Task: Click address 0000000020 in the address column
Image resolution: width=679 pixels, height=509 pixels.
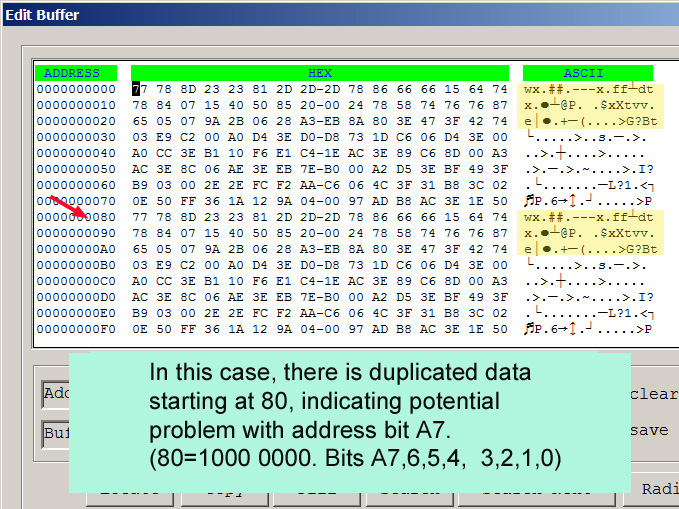Action: point(76,121)
